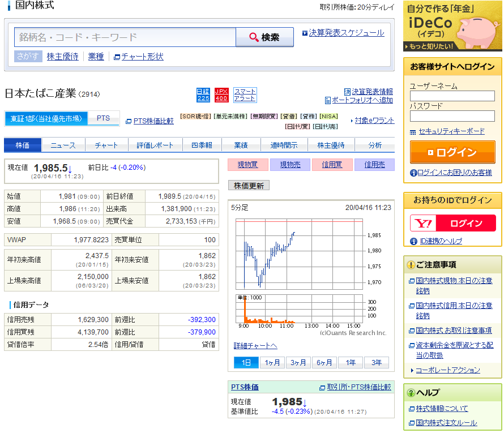
Task: Click the orange ログイン button
Action: point(452,152)
